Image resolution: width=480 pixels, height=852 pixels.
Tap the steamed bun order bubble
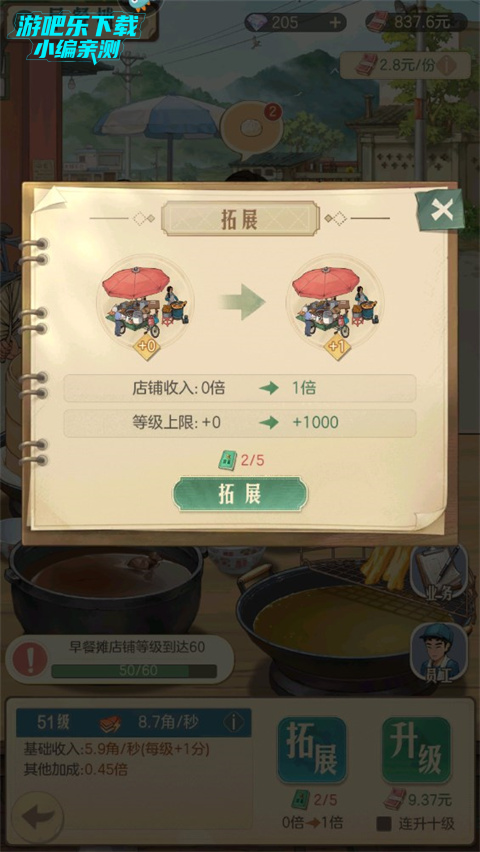251,129
